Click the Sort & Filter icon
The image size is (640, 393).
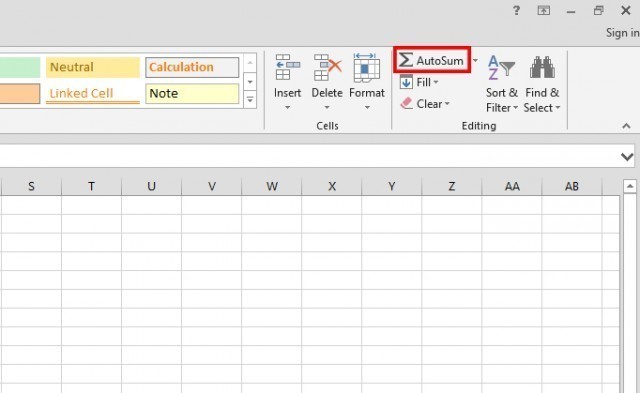pyautogui.click(x=501, y=68)
